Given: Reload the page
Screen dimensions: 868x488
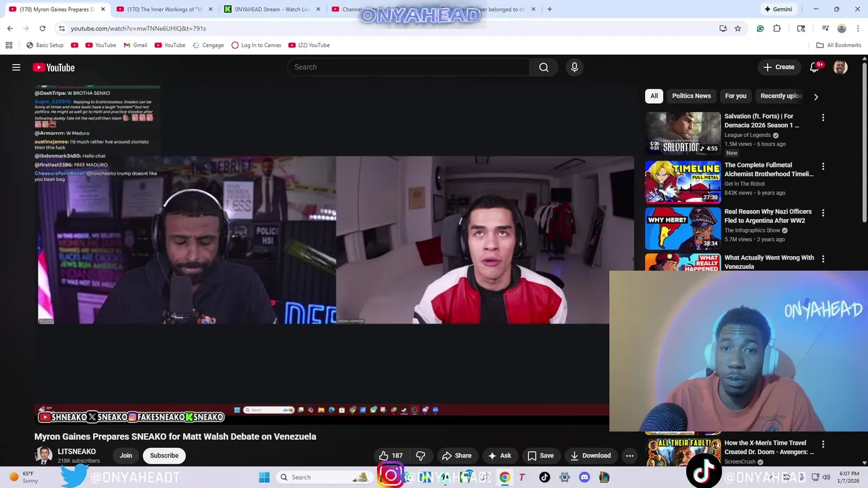Looking at the screenshot, I should pos(42,28).
